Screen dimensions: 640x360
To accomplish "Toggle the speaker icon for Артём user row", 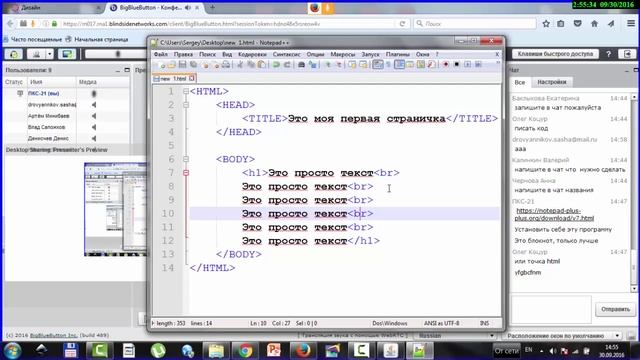I will point(94,116).
